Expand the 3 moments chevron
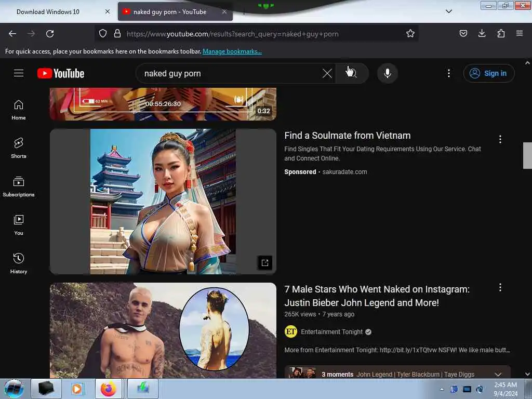This screenshot has width=532, height=399. click(x=498, y=374)
